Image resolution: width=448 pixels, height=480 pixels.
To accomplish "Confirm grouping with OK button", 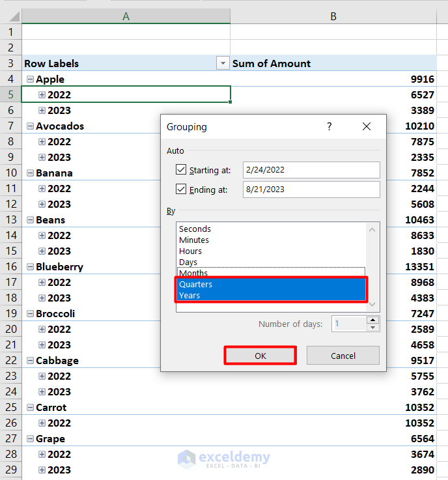I will click(x=260, y=356).
